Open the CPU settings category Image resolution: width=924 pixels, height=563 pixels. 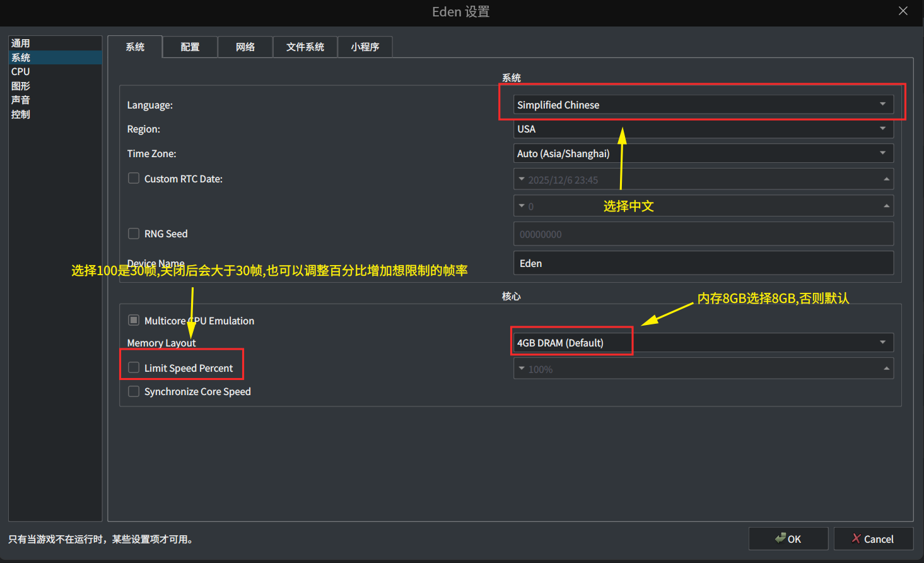55,71
